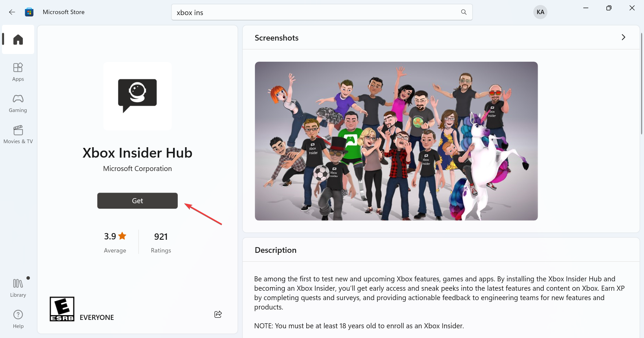
Task: Click the EVERYONE rating label
Action: (x=97, y=317)
